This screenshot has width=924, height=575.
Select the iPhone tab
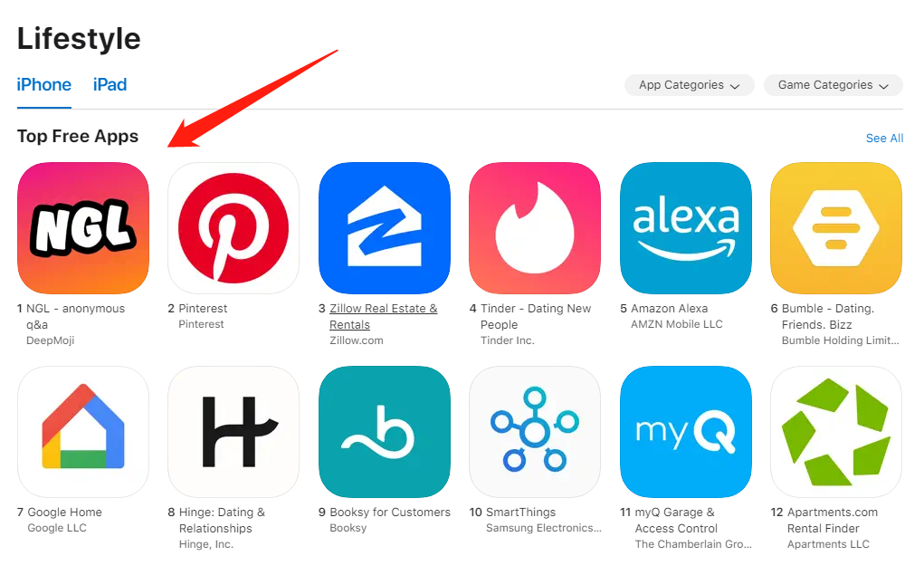(x=44, y=85)
